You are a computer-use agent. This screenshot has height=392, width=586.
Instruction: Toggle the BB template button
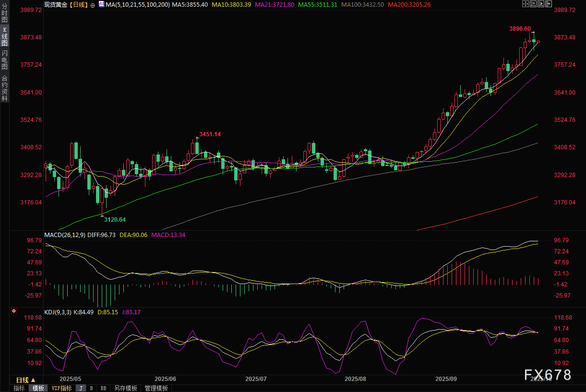(103, 388)
